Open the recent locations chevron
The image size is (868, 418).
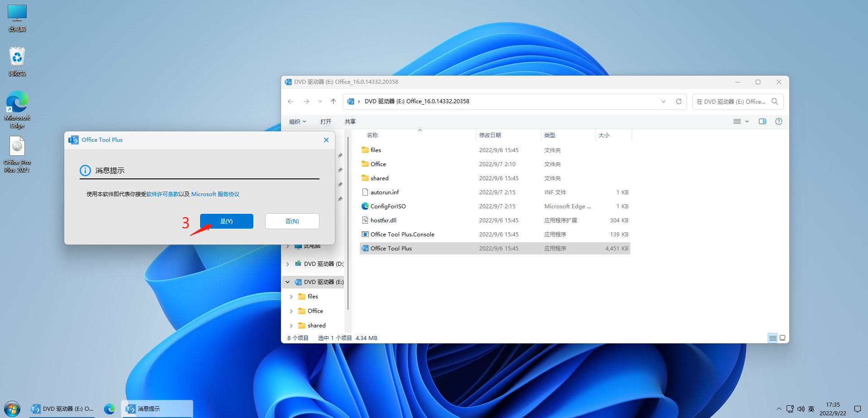click(320, 101)
